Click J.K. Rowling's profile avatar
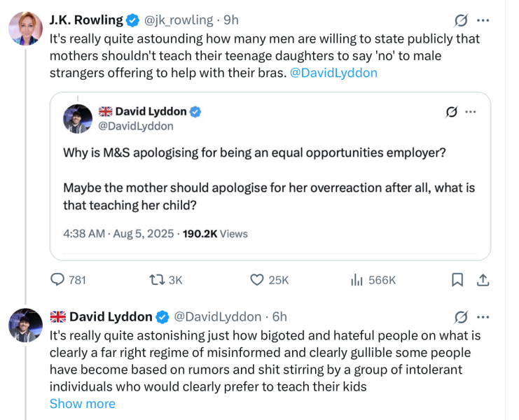Screen dimensions: 519x420 point(25,29)
